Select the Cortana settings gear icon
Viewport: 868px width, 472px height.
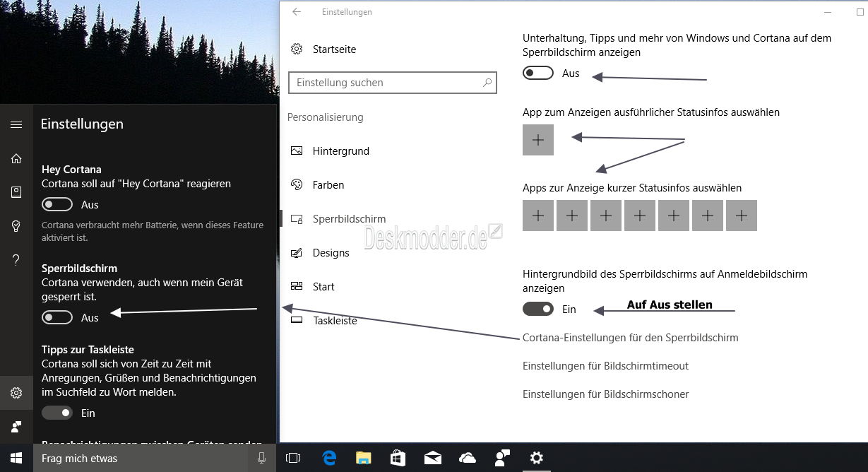coord(16,393)
